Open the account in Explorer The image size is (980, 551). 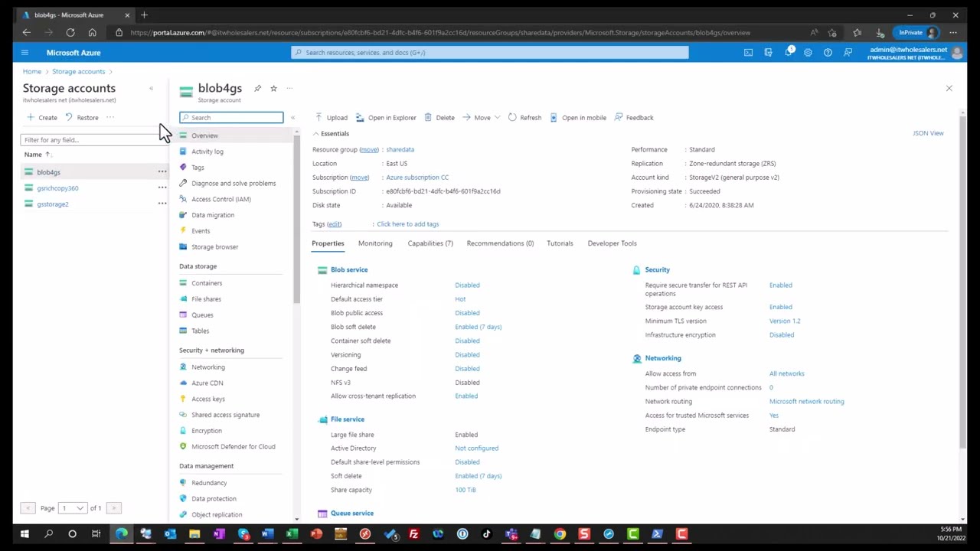[x=386, y=118]
